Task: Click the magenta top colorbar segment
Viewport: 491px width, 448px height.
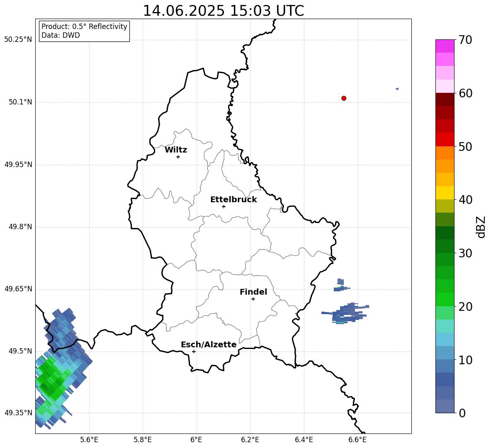Action: (445, 46)
